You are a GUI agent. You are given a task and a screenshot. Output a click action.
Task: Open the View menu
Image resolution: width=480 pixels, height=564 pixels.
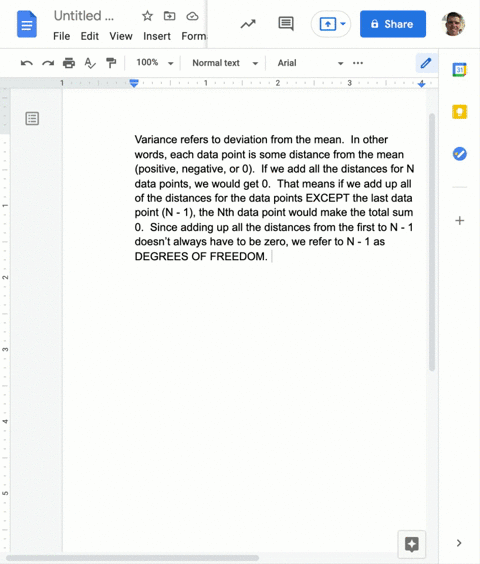(121, 36)
